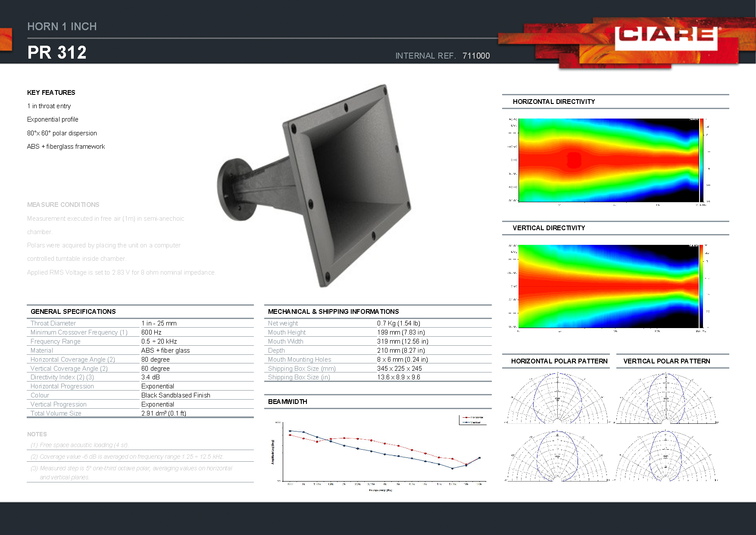
Task: Click the upper vertical polar pattern plot
Action: point(666,398)
